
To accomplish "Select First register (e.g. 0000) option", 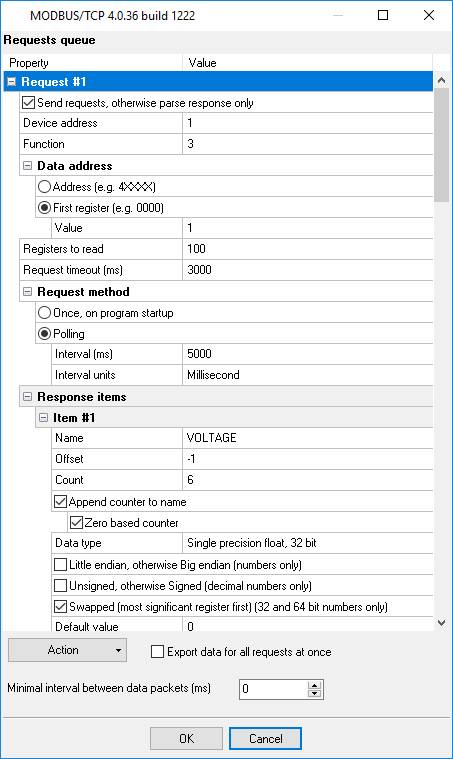I will 45,208.
